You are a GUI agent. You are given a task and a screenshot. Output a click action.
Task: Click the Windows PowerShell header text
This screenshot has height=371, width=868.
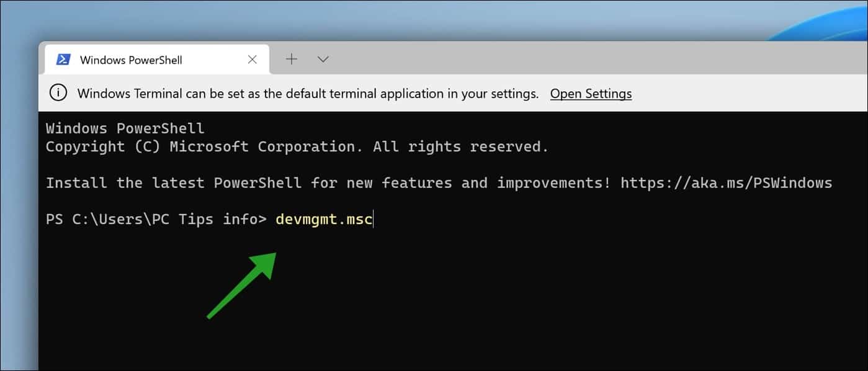click(124, 128)
